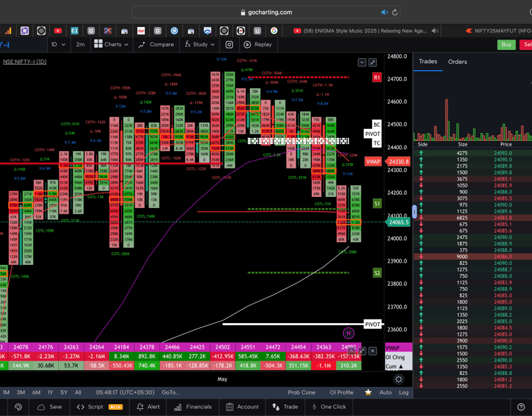Screen dimensions: 532x416
Task: Open the Script BETA editor
Action: [100, 407]
